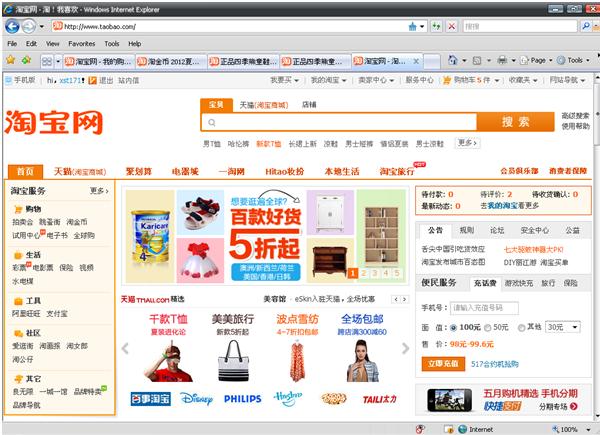
Task: Click the magnifier icon inside Taobao search field
Action: [x=212, y=122]
